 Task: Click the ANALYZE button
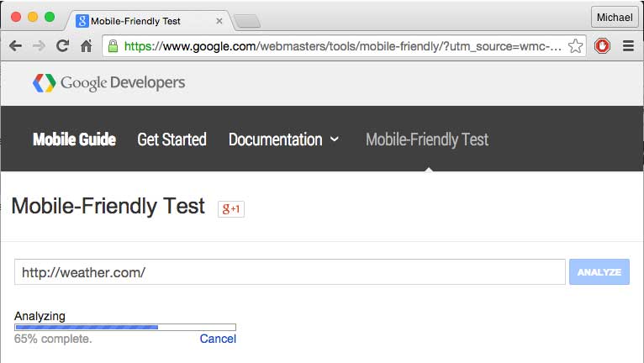click(599, 272)
